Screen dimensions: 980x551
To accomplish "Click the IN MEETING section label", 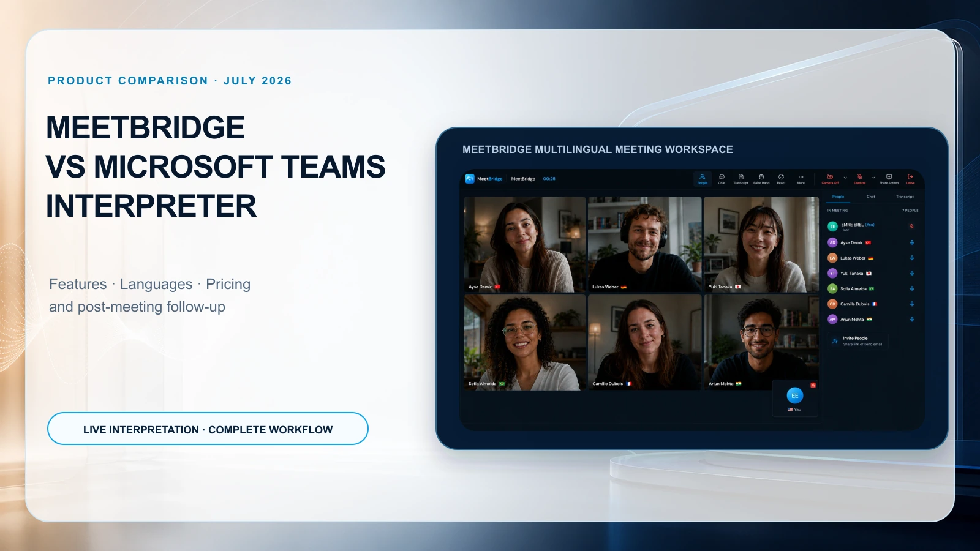I will 838,211.
